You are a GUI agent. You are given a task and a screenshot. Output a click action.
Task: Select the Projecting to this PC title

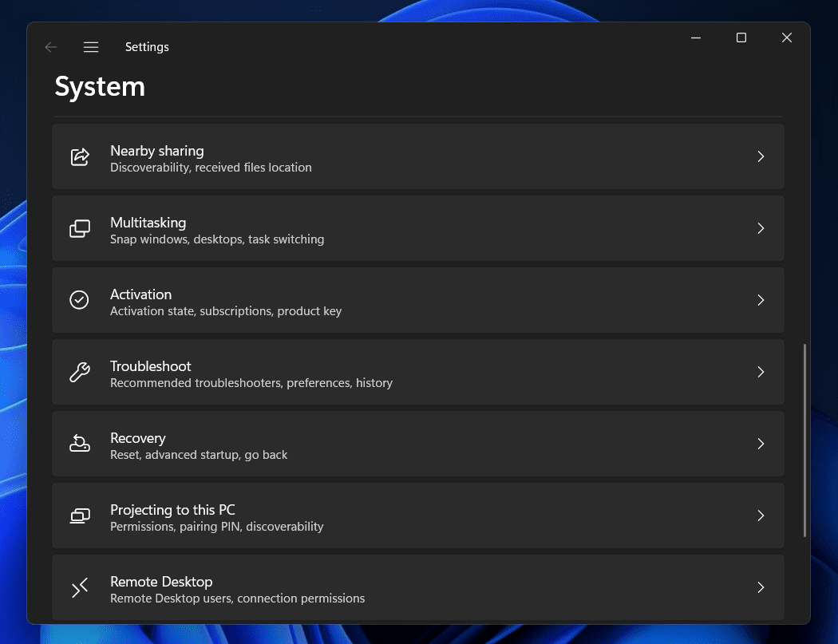pos(172,510)
